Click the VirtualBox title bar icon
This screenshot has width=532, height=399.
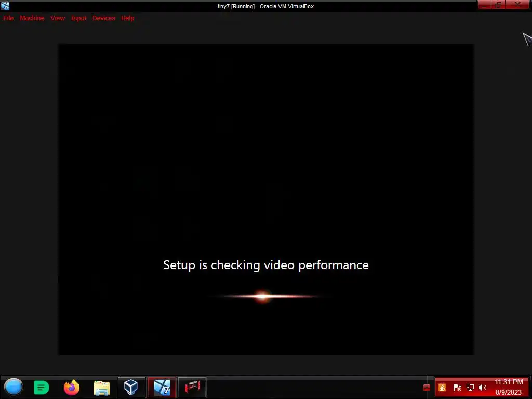5,6
